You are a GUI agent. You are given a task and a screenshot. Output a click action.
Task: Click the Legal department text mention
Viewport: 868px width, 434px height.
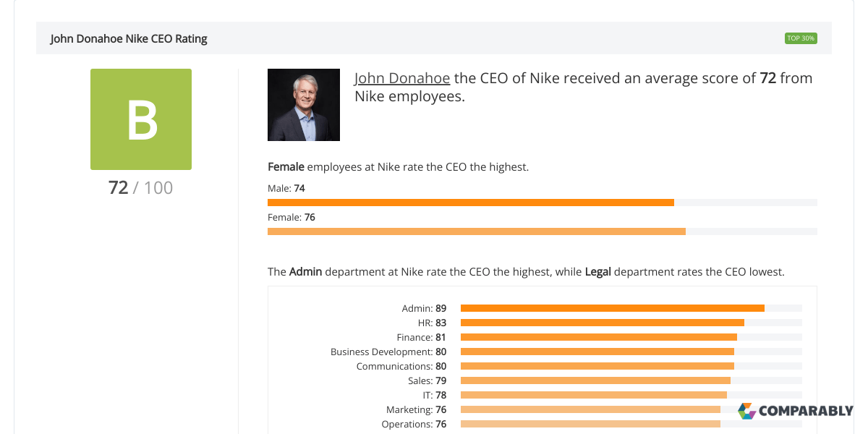click(x=597, y=271)
